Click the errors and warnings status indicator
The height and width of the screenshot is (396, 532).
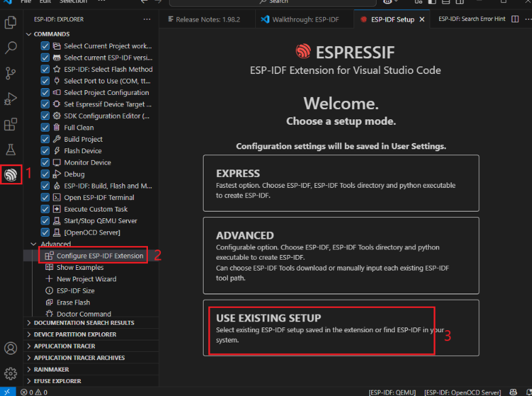34,392
